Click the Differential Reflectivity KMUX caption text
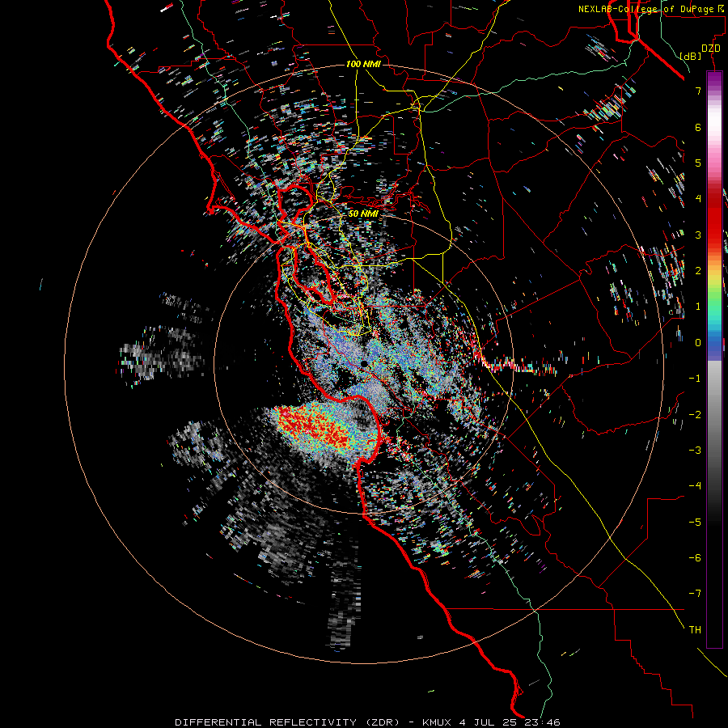This screenshot has width=728, height=728. [367, 722]
